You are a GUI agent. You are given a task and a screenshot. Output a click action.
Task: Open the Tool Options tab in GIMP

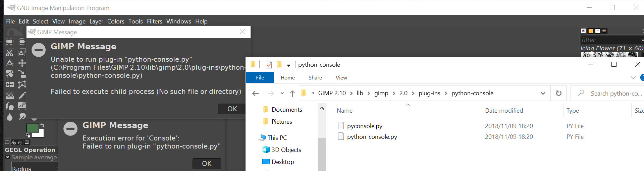7,142
